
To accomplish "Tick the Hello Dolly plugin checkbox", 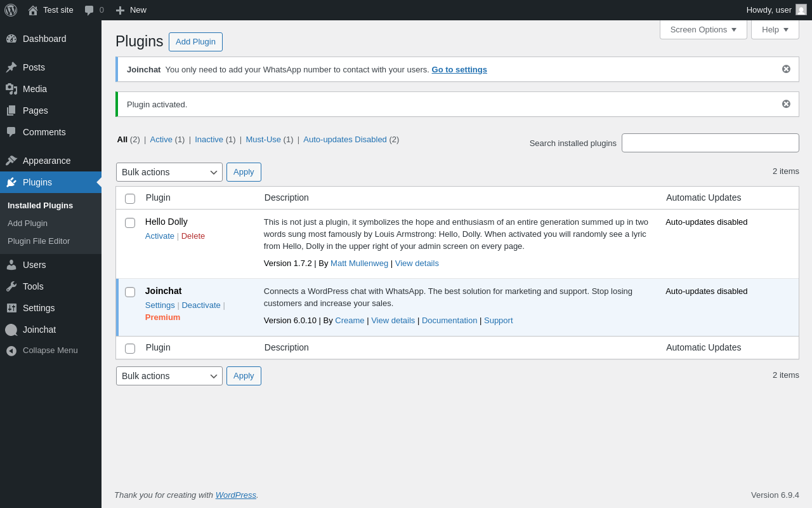I will pyautogui.click(x=130, y=223).
